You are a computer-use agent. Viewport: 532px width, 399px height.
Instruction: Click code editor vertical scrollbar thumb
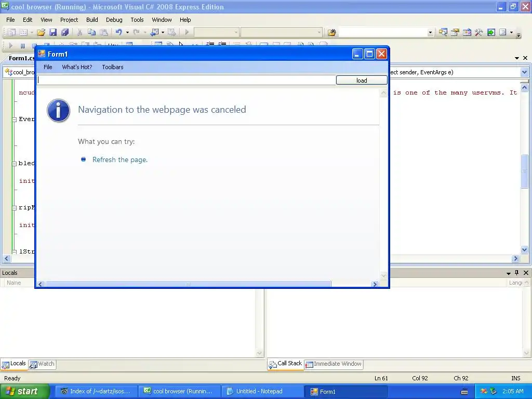click(525, 170)
